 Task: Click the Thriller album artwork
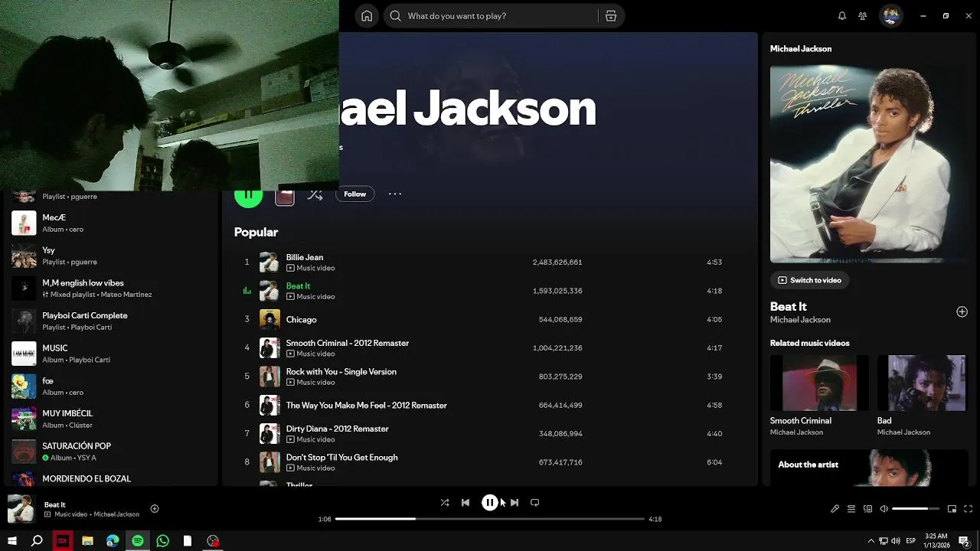click(869, 164)
